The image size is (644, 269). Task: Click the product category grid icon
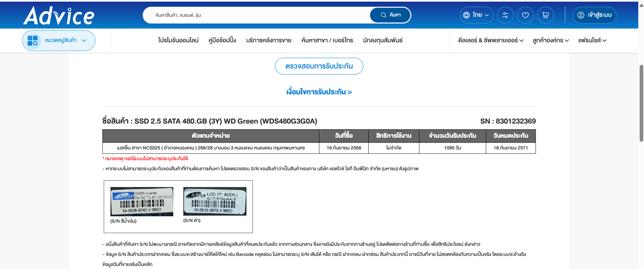[x=33, y=41]
